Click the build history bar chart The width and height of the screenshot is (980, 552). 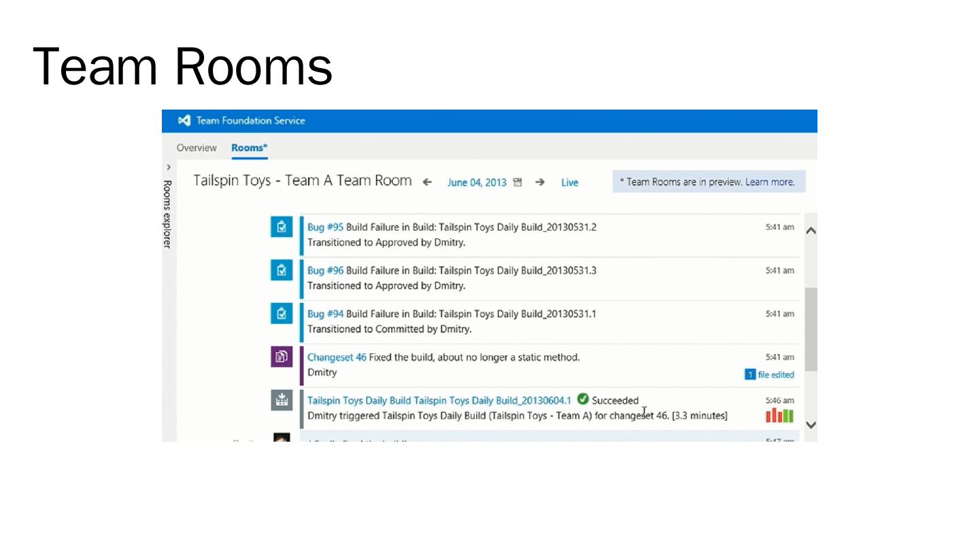pyautogui.click(x=779, y=415)
